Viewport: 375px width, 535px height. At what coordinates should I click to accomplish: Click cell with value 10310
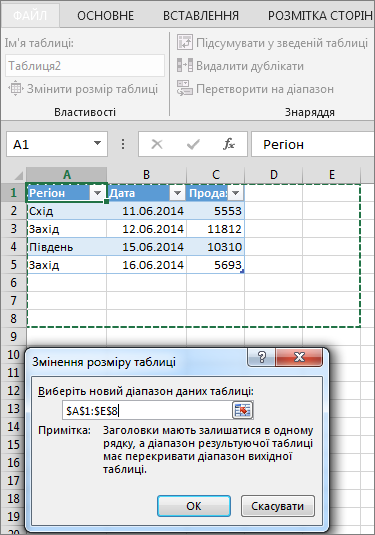[215, 247]
